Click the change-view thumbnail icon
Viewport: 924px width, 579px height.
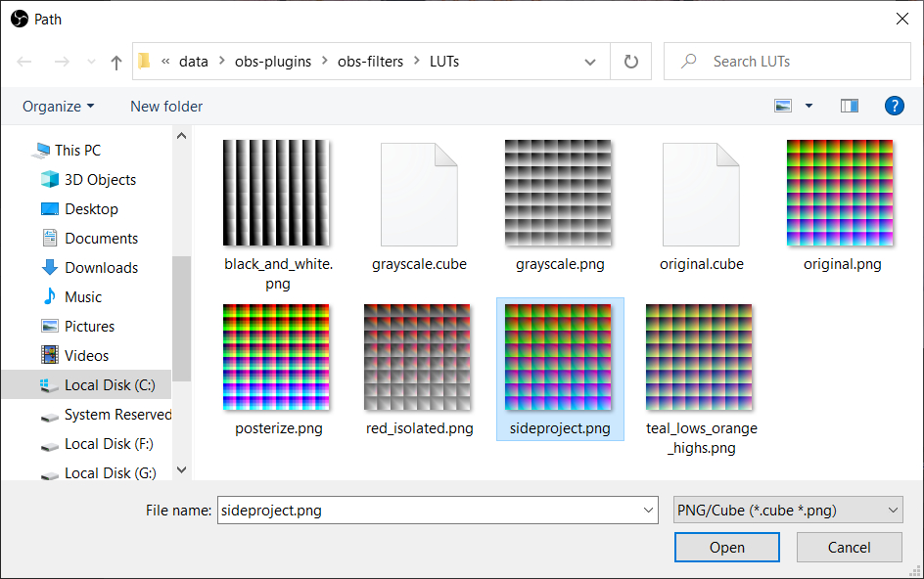point(782,105)
